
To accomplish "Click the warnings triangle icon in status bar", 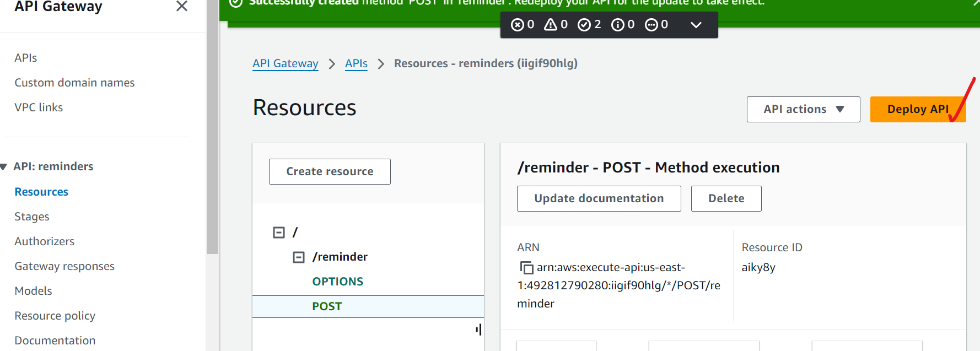I will [x=550, y=25].
